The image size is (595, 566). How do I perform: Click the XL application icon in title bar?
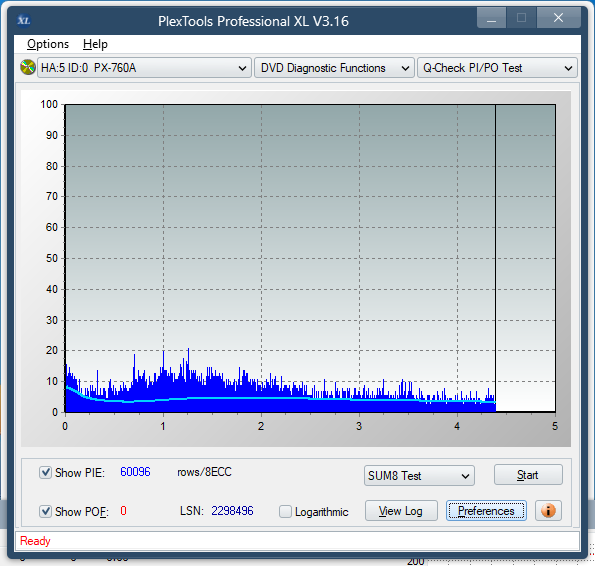coord(24,20)
